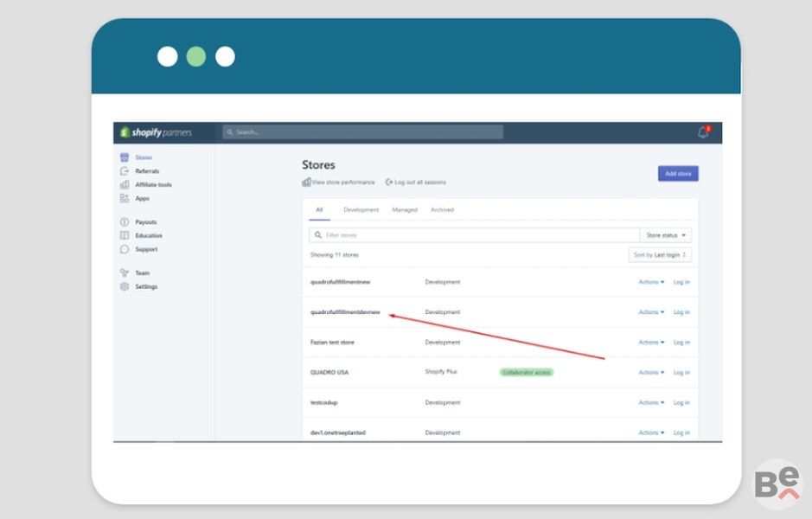Click the Shopify Partners logo

pyautogui.click(x=156, y=132)
